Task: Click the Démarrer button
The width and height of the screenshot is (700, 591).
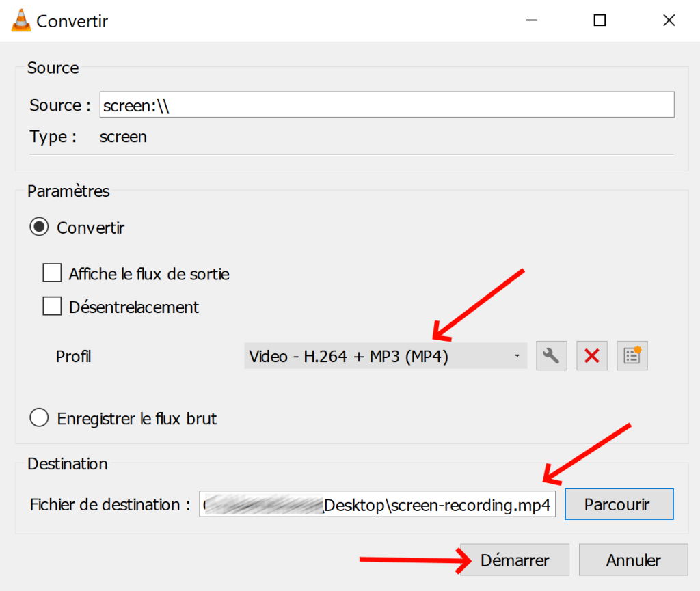Action: [515, 560]
